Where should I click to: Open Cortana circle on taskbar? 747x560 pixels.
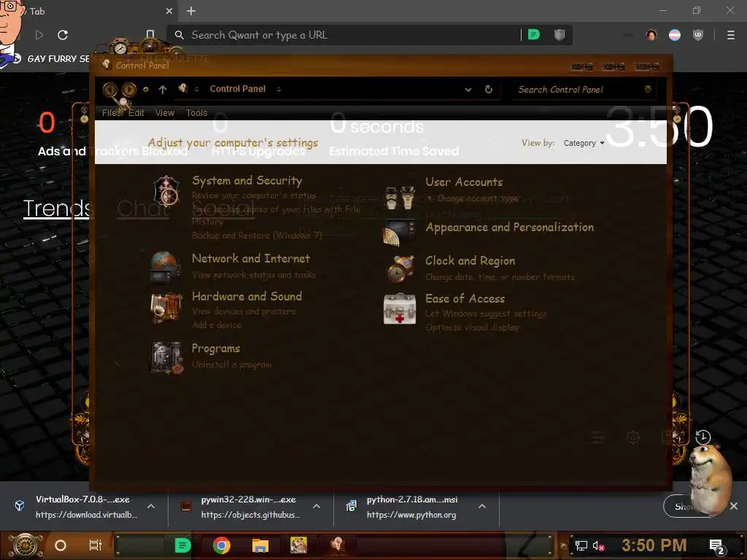61,545
